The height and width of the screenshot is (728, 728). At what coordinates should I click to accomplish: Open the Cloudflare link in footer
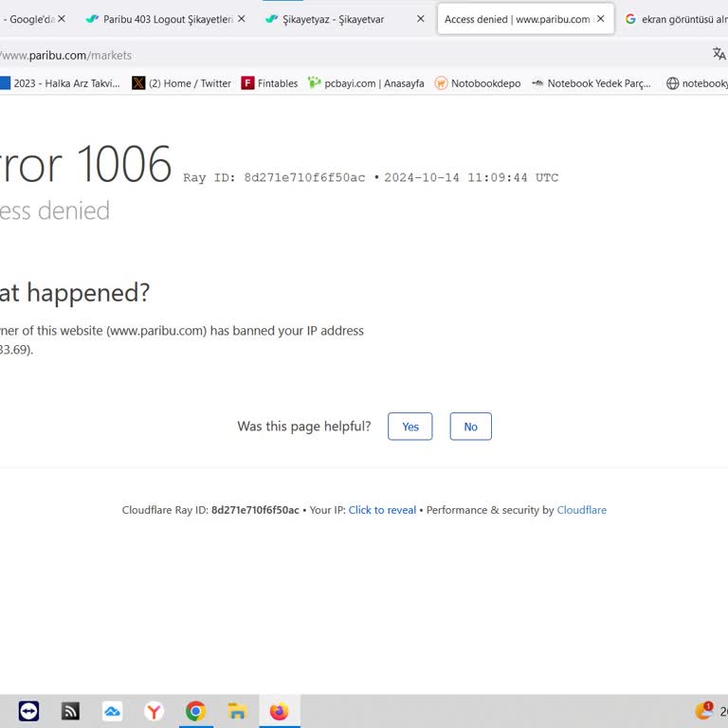coord(582,510)
